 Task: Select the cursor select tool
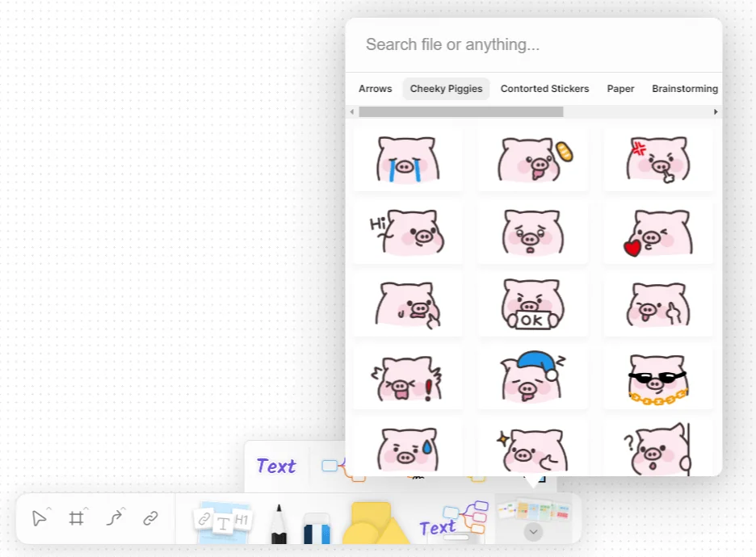click(x=38, y=518)
